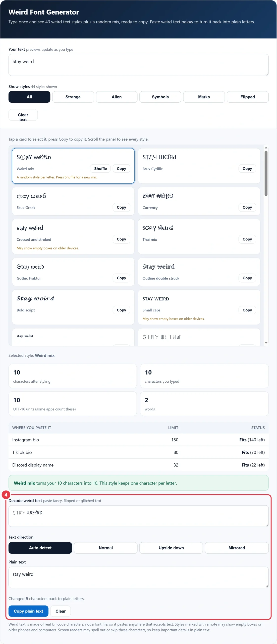Show the Flipped styles category
277x644 pixels.
[247, 97]
